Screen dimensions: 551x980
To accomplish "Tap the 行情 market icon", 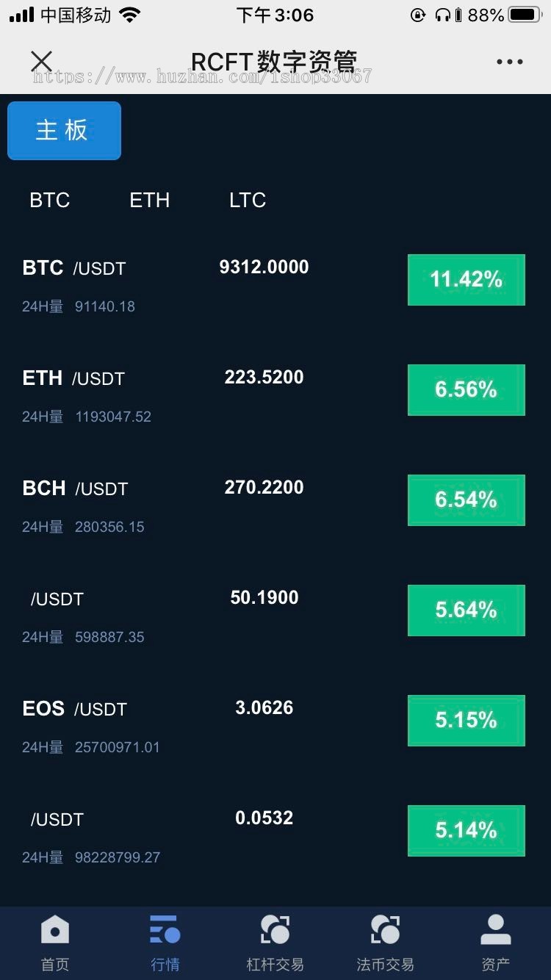I will click(x=165, y=930).
